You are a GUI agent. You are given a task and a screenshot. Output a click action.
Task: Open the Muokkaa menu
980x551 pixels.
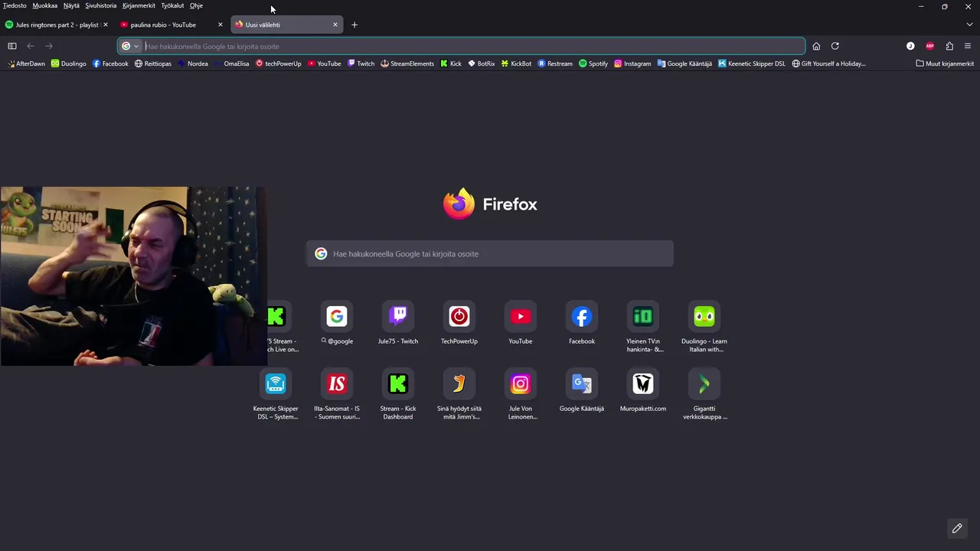[45, 5]
